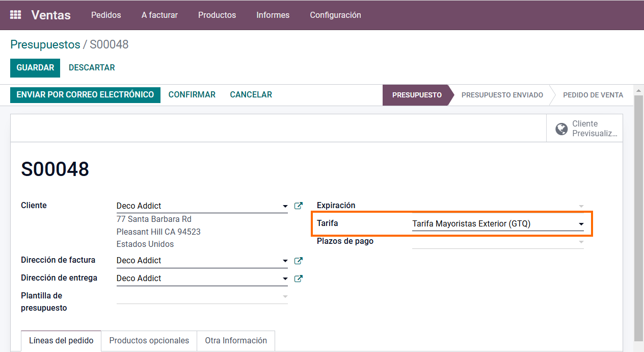Image resolution: width=644 pixels, height=352 pixels.
Task: Confirm the quotation with CONFIRMAR
Action: pos(192,95)
